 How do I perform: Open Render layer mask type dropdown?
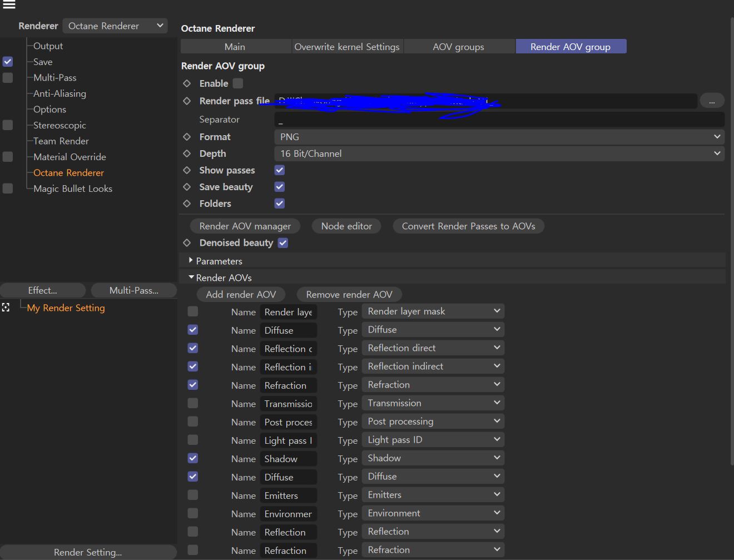433,311
